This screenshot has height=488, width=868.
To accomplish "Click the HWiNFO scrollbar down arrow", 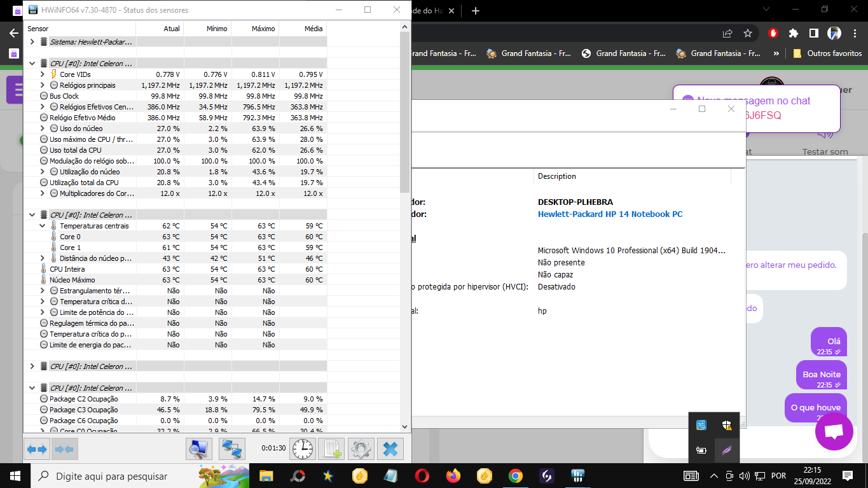I will [405, 427].
